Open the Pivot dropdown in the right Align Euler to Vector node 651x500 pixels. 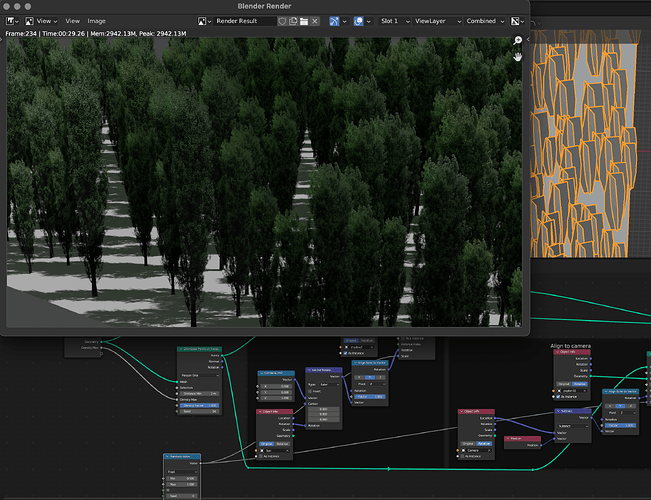[x=628, y=413]
